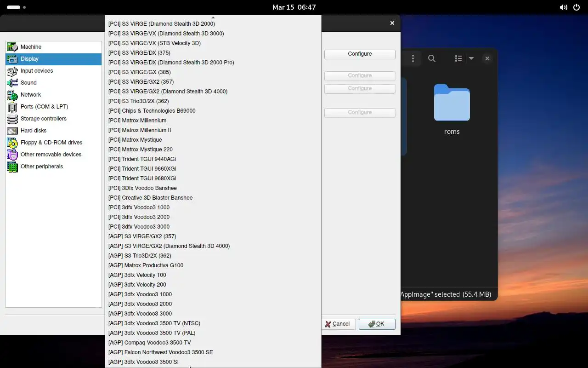Click the Other peripherals chip icon

pyautogui.click(x=12, y=167)
